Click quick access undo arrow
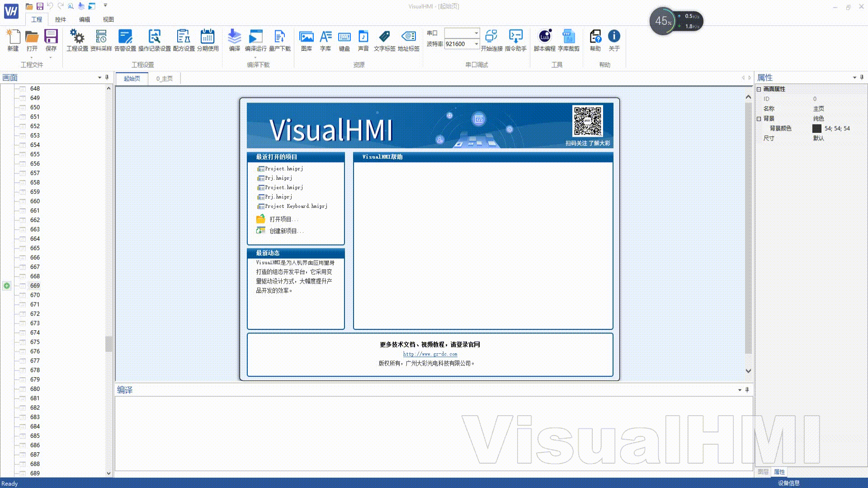The width and height of the screenshot is (868, 488). click(50, 6)
